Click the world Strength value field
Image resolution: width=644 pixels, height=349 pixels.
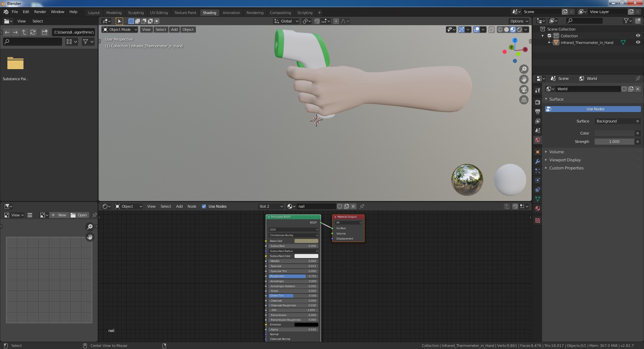(x=614, y=142)
